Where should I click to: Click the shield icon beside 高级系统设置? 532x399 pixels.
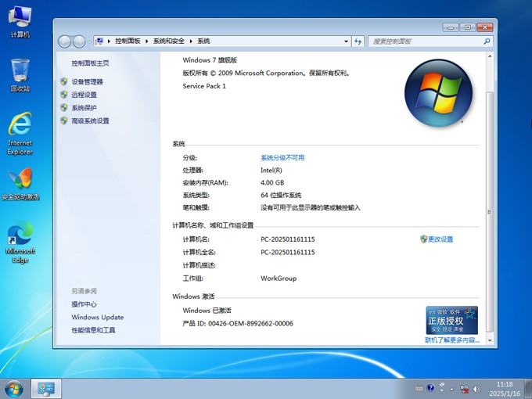coord(64,120)
